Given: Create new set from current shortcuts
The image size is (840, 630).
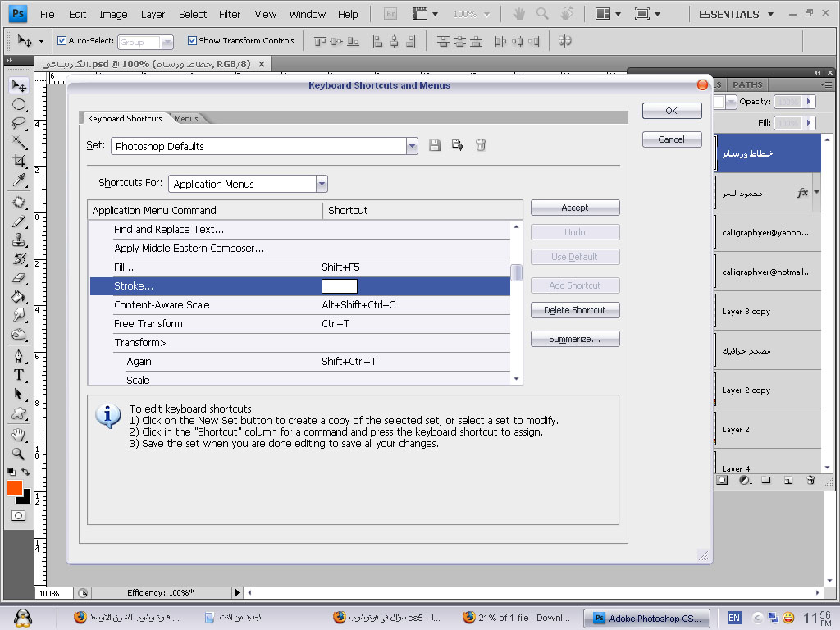Looking at the screenshot, I should click(x=458, y=145).
